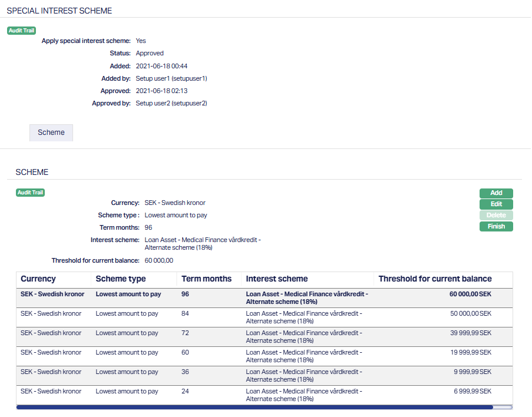Click the Add button
532x417 pixels.
(x=496, y=193)
